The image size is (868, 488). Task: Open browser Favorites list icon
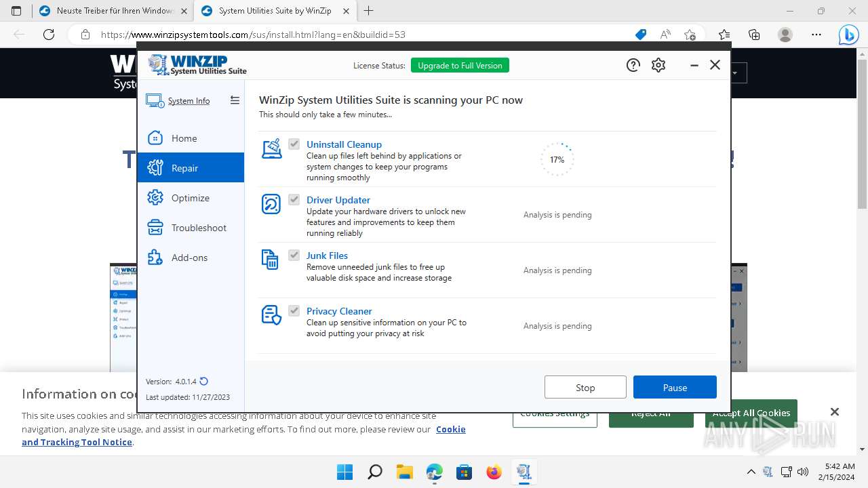click(724, 35)
